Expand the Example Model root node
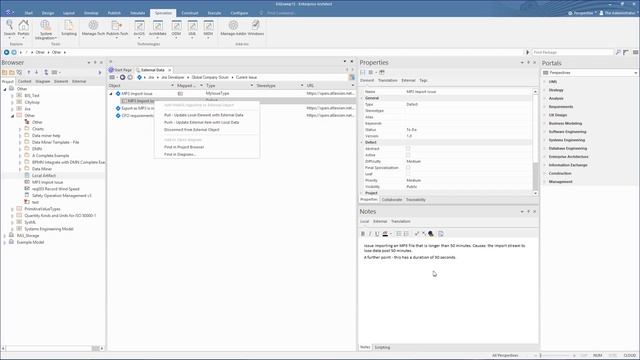 (4, 242)
